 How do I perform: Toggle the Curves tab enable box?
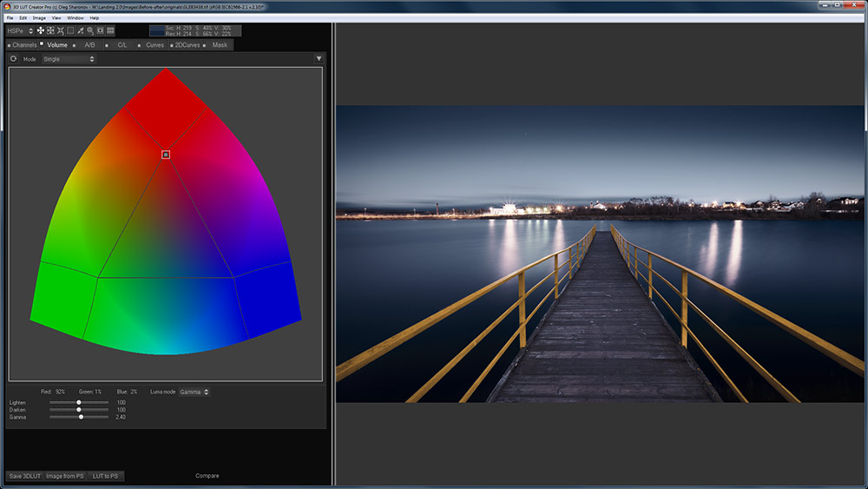click(141, 45)
